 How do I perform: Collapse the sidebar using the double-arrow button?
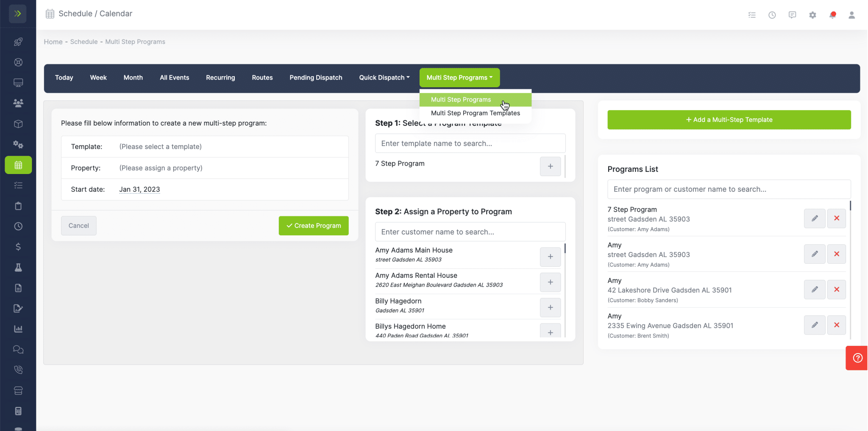pos(17,14)
